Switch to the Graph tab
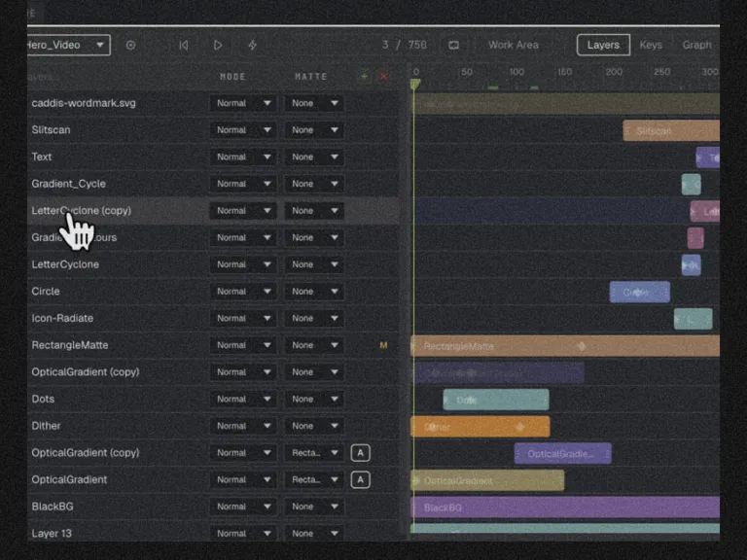Screen dimensions: 747x560 tap(696, 45)
